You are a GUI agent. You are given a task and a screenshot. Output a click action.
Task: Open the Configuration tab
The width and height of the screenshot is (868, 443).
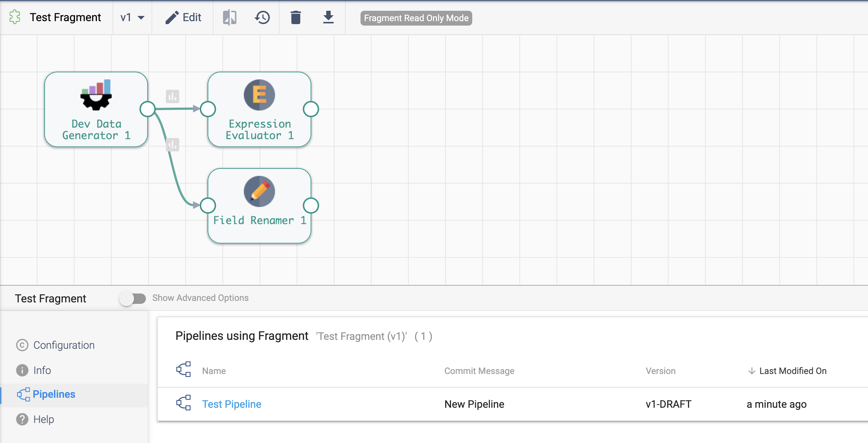pos(74,345)
